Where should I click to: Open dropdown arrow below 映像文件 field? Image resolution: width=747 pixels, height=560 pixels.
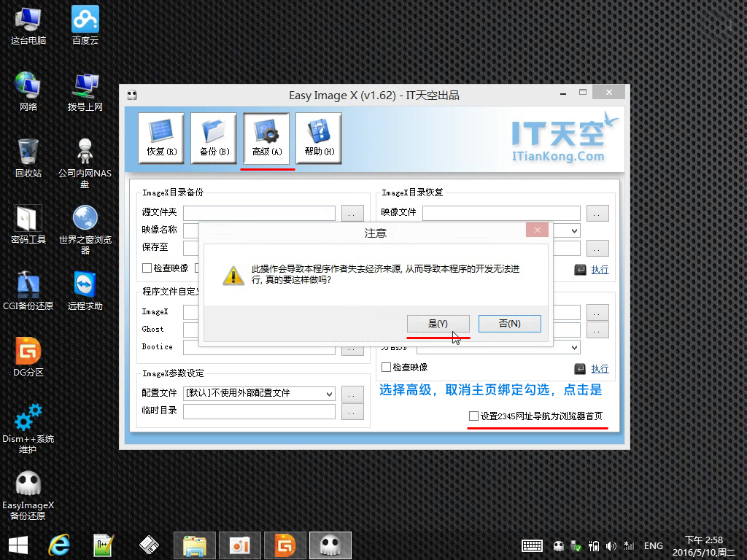click(x=574, y=231)
